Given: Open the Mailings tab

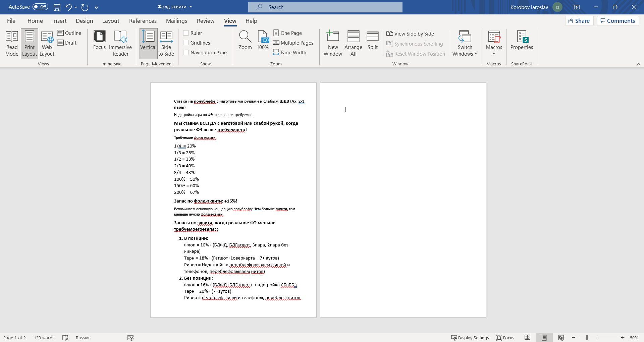Looking at the screenshot, I should click(x=176, y=21).
